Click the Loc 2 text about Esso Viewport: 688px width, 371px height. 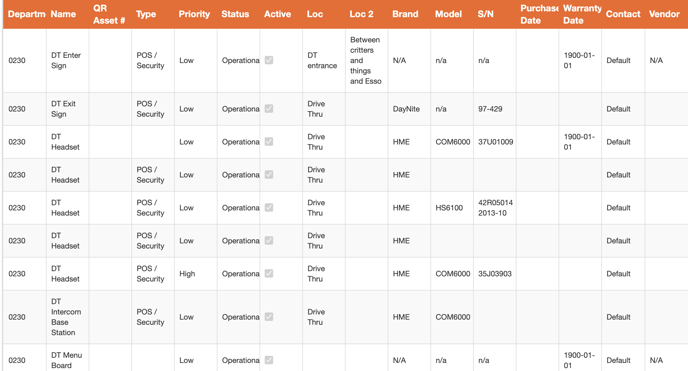366,61
